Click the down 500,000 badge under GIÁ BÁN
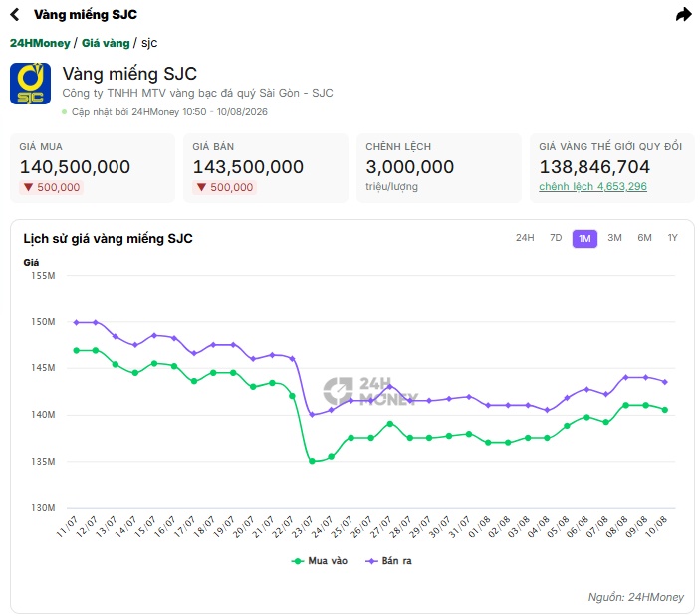This screenshot has height=616, width=700. 225,187
